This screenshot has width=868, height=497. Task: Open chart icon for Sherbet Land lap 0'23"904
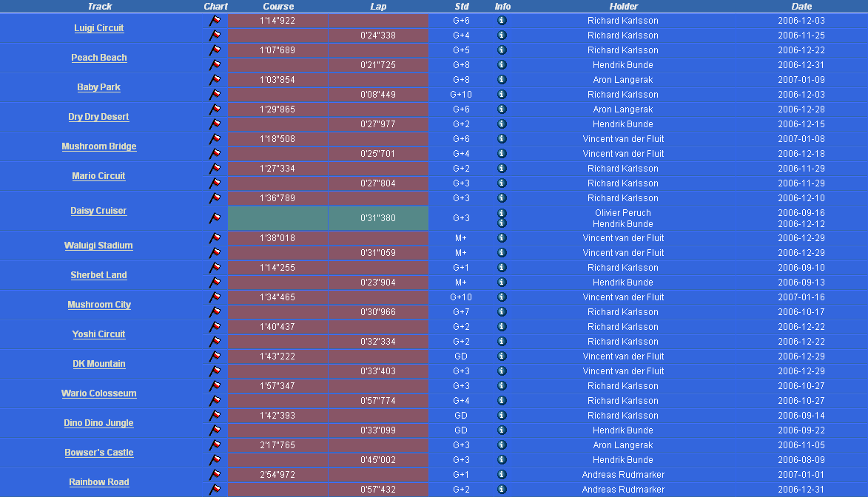[x=215, y=283]
